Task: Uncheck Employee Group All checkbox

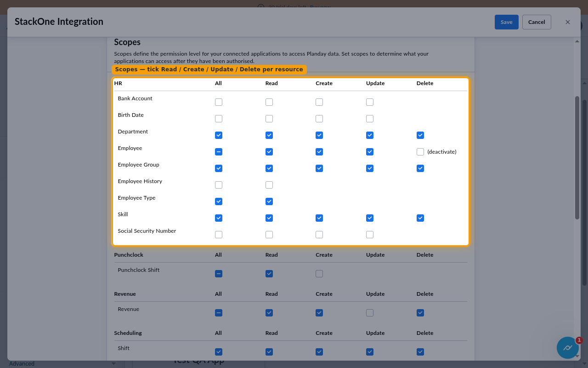Action: pyautogui.click(x=219, y=168)
